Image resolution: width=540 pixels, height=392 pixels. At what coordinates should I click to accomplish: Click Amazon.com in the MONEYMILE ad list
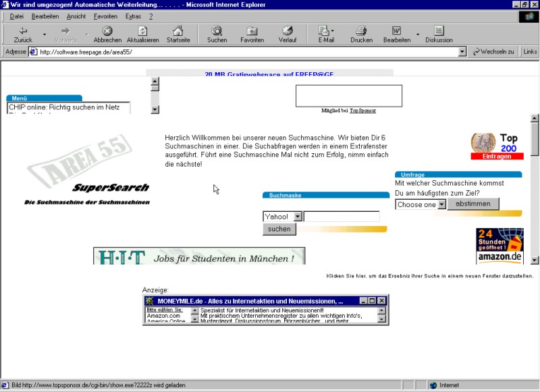point(163,316)
